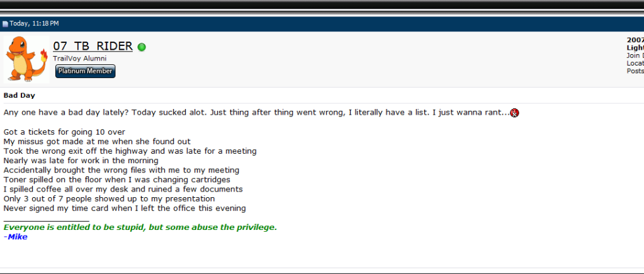644x274 pixels.
Task: Click the line about the unsigned time card
Action: 124,208
